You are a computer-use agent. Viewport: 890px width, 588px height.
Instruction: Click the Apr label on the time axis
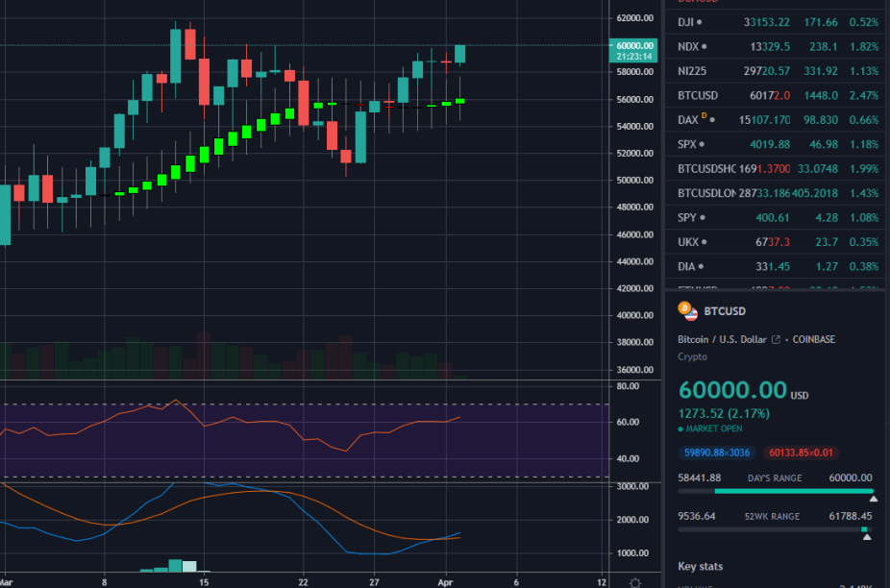point(446,582)
